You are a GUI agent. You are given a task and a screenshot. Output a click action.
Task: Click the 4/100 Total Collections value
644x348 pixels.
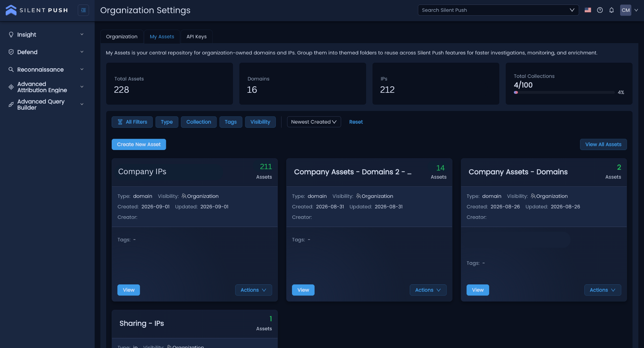(x=523, y=85)
